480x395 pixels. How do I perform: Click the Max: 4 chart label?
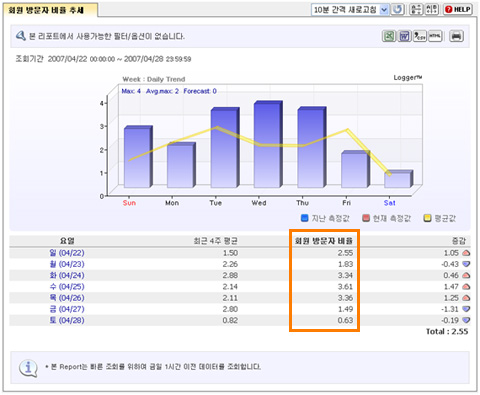[x=131, y=91]
